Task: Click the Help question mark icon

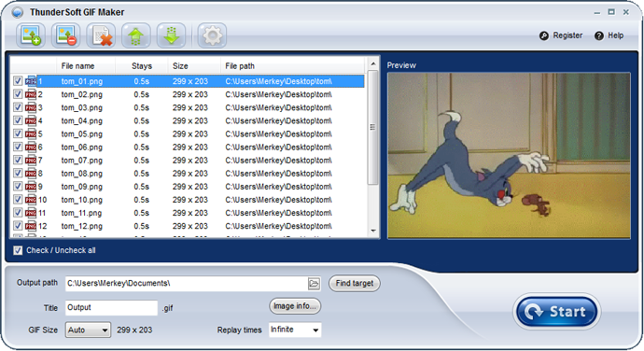Action: click(599, 35)
